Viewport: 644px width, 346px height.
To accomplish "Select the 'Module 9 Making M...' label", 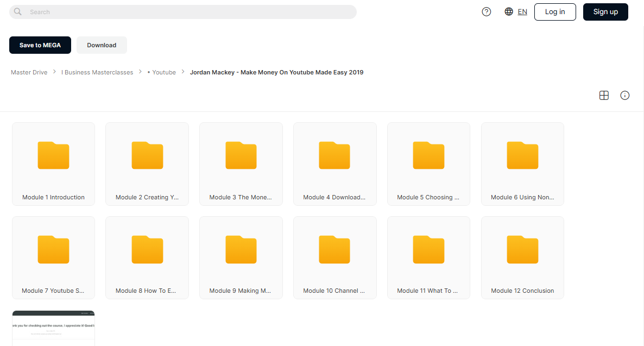I will point(240,291).
